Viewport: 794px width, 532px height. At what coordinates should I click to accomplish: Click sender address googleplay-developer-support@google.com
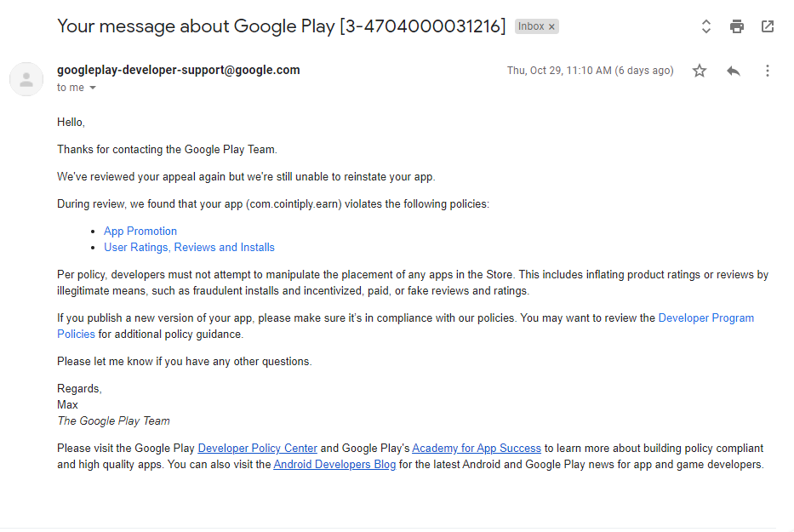(178, 70)
